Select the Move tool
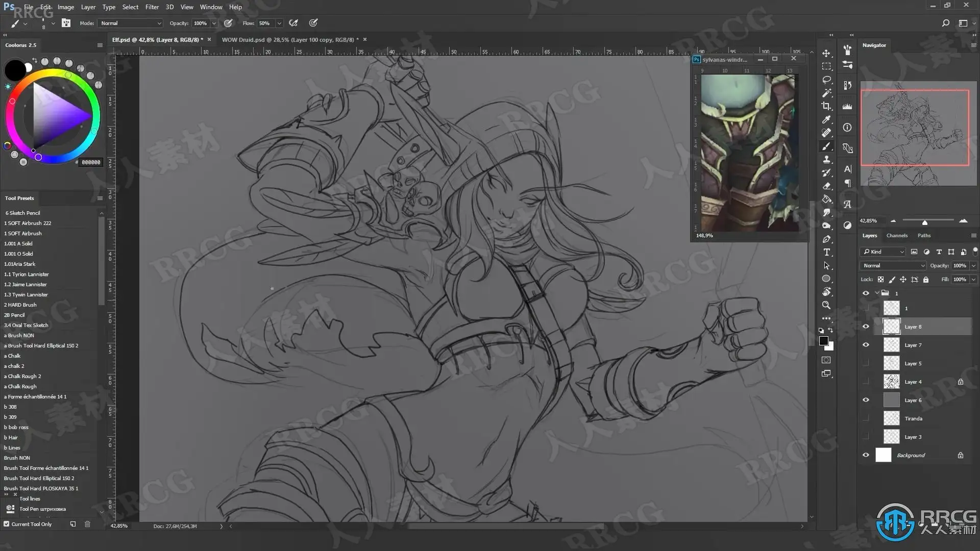Screen dimensions: 980x551 point(826,53)
